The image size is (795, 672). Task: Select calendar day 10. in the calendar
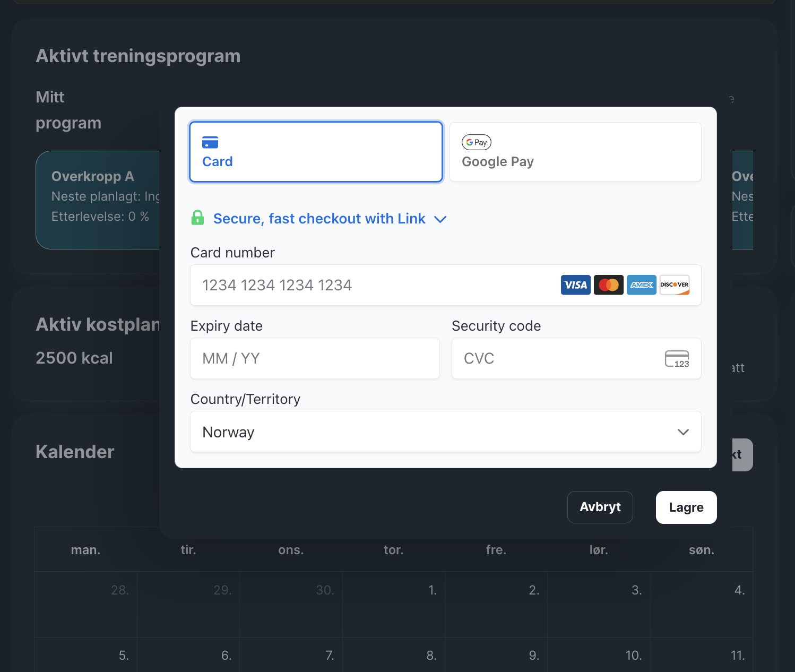pos(599,654)
